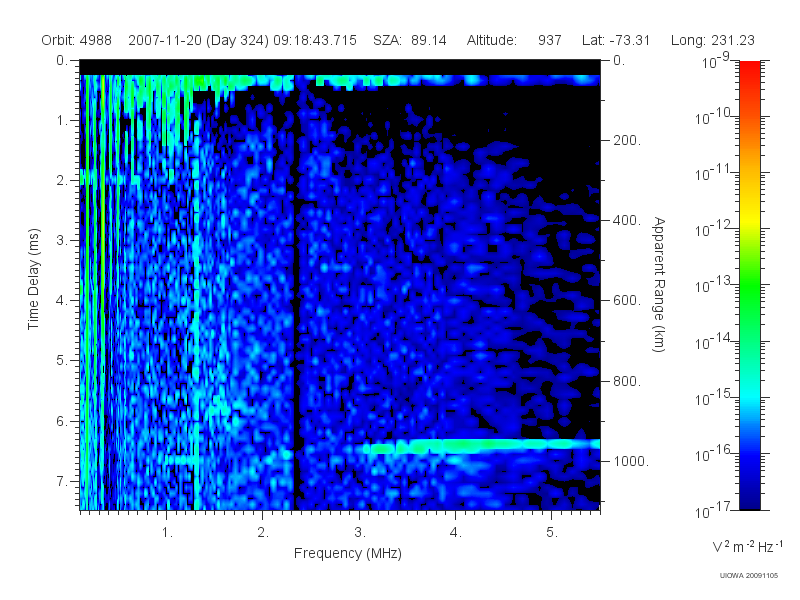The height and width of the screenshot is (600, 800).
Task: Click the '600.' apparent range tick label
Action: click(627, 301)
